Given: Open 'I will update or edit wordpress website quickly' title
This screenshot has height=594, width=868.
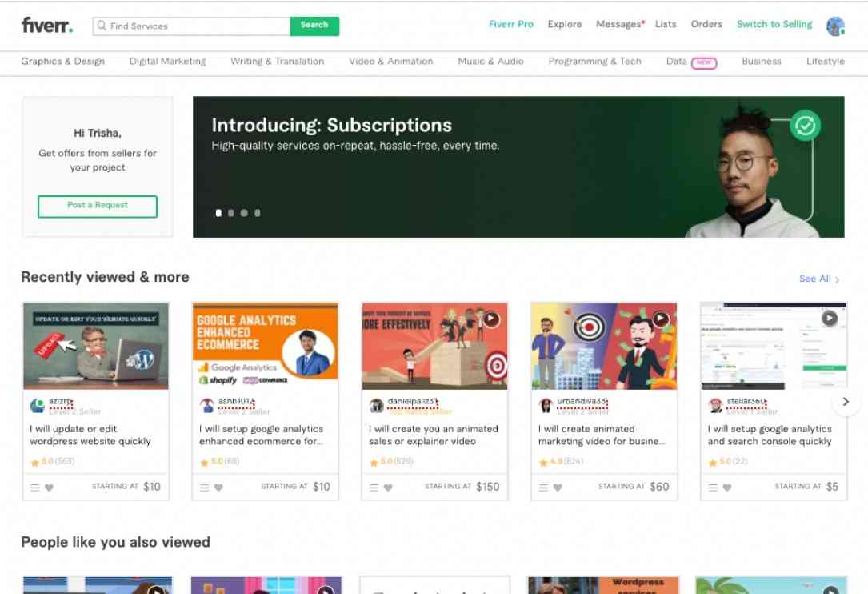Looking at the screenshot, I should [90, 435].
